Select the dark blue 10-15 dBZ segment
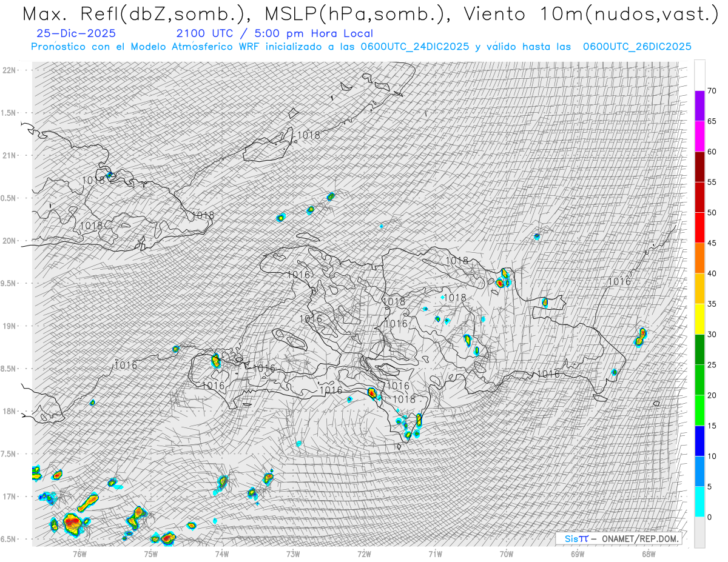Image resolution: width=728 pixels, height=562 pixels. [699, 441]
